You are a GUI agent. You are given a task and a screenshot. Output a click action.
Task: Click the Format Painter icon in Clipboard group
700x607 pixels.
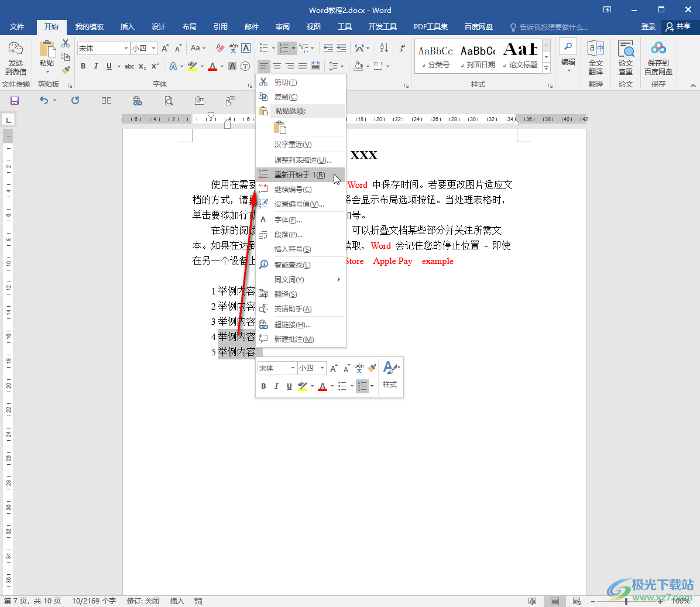[x=66, y=70]
